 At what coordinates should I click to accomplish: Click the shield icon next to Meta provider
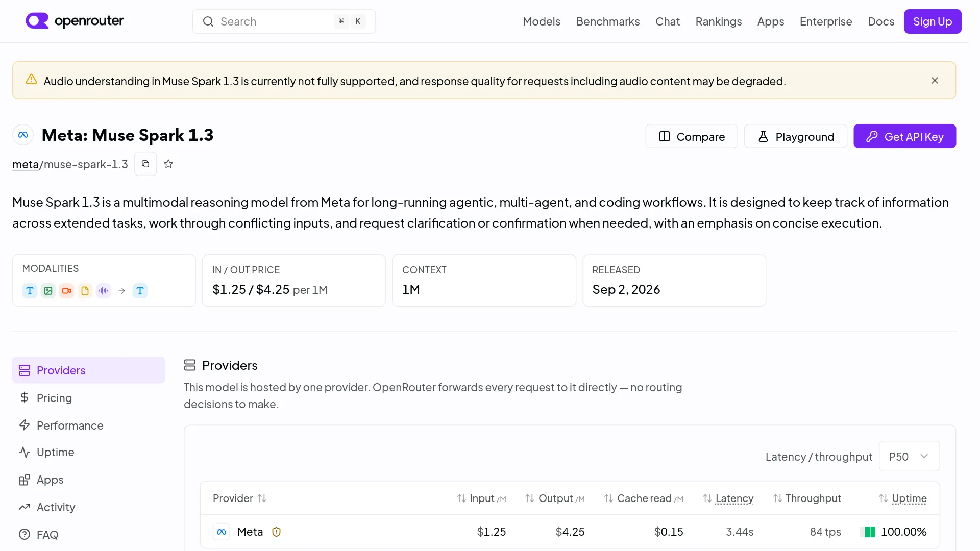[x=276, y=532]
